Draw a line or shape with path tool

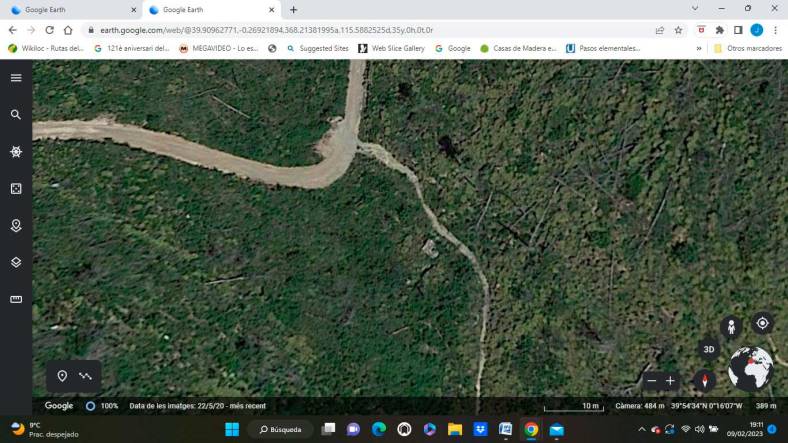pyautogui.click(x=86, y=376)
